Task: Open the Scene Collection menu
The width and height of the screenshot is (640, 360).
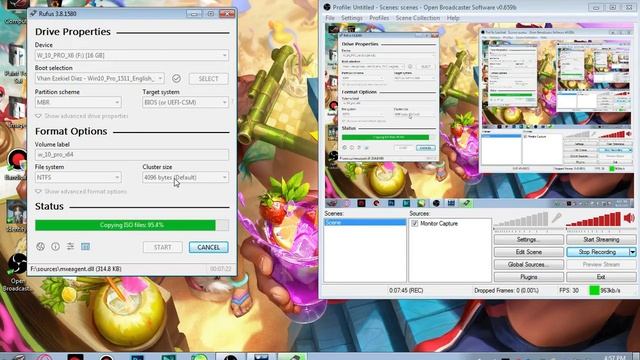Action: [x=418, y=18]
